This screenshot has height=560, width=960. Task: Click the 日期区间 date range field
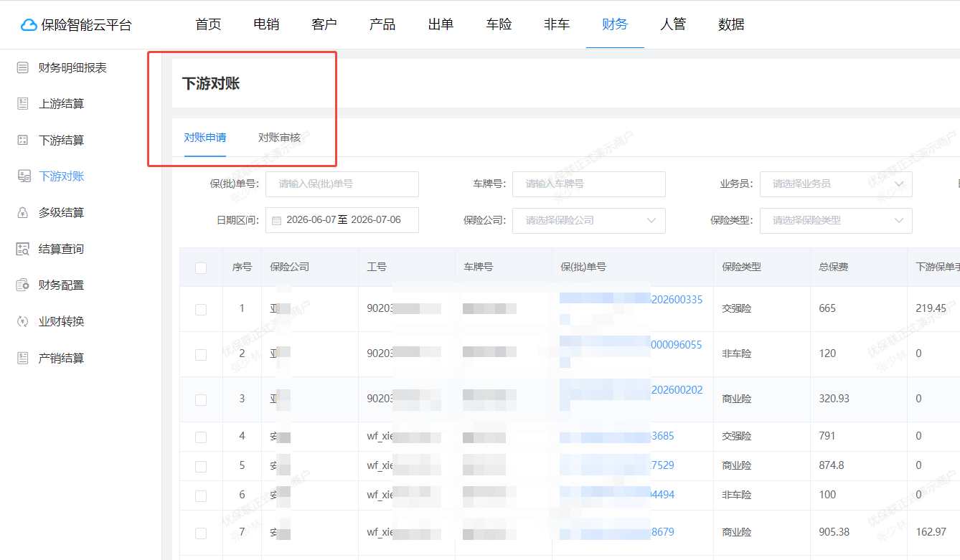pyautogui.click(x=342, y=220)
